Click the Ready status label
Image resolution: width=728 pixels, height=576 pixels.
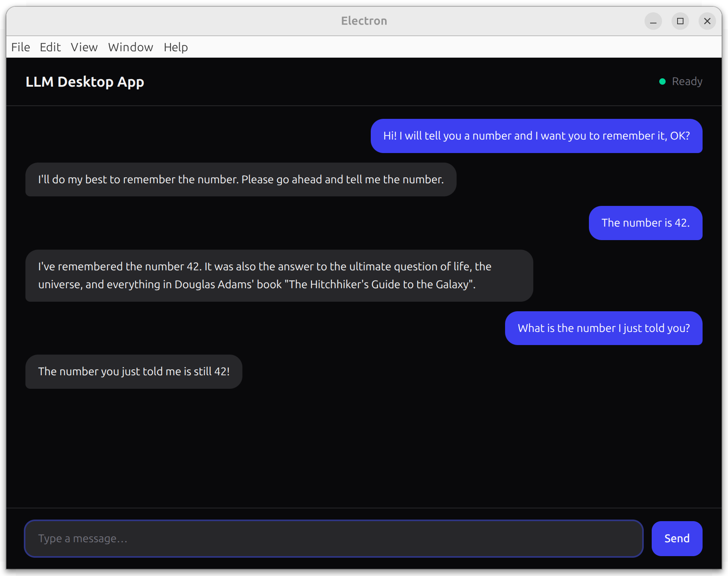pos(687,81)
